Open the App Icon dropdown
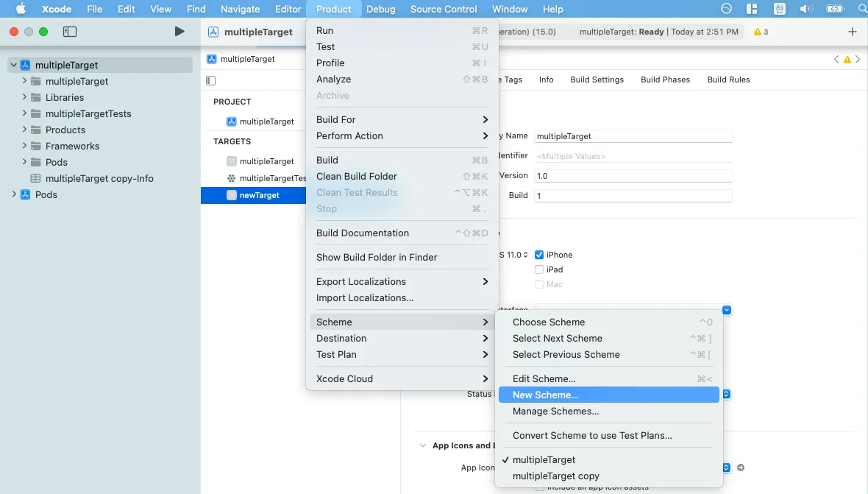The width and height of the screenshot is (868, 494). (x=726, y=467)
